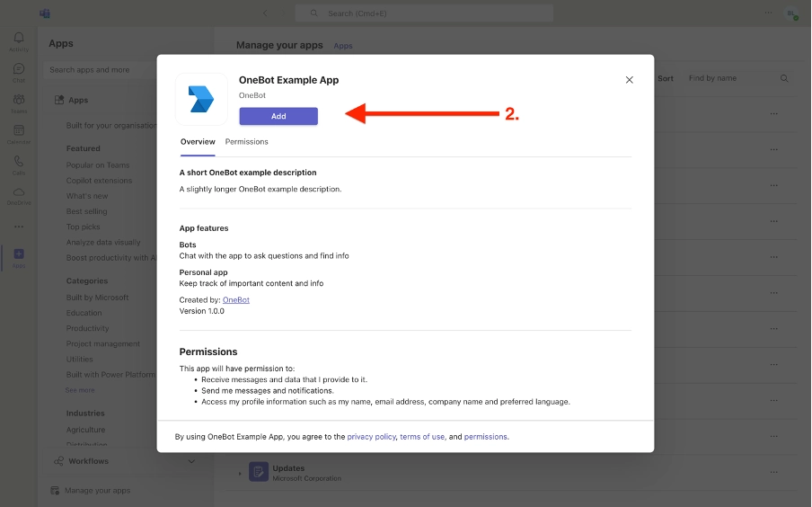Open Analyze data visually category
812x507 pixels.
click(x=103, y=242)
